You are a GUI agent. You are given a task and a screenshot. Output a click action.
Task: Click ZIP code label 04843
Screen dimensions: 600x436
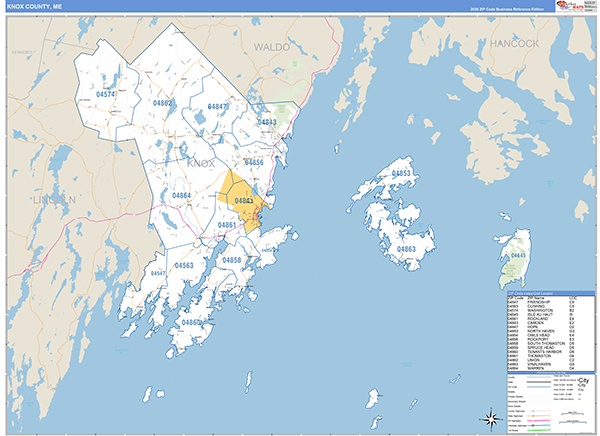[x=267, y=122]
